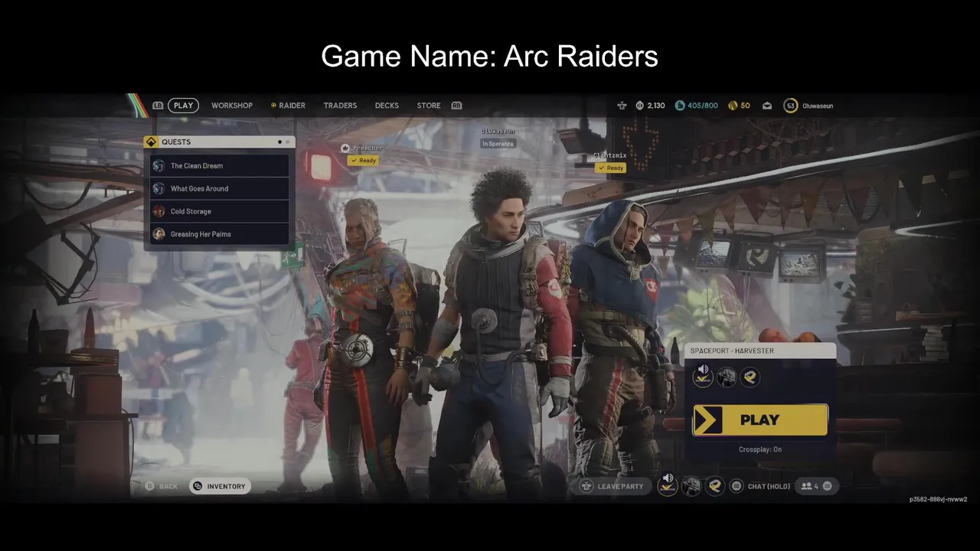Click the LB bumper icon
The image size is (980, 551).
(158, 106)
